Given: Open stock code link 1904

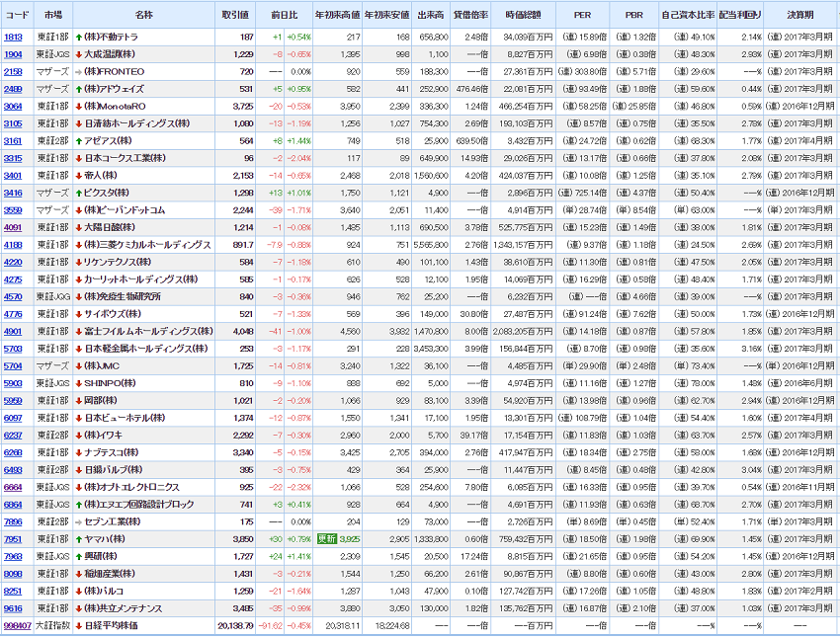Looking at the screenshot, I should 13,54.
